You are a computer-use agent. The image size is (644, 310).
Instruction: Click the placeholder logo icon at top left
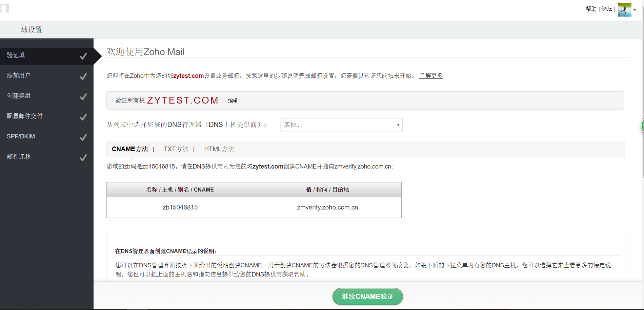coord(4,8)
